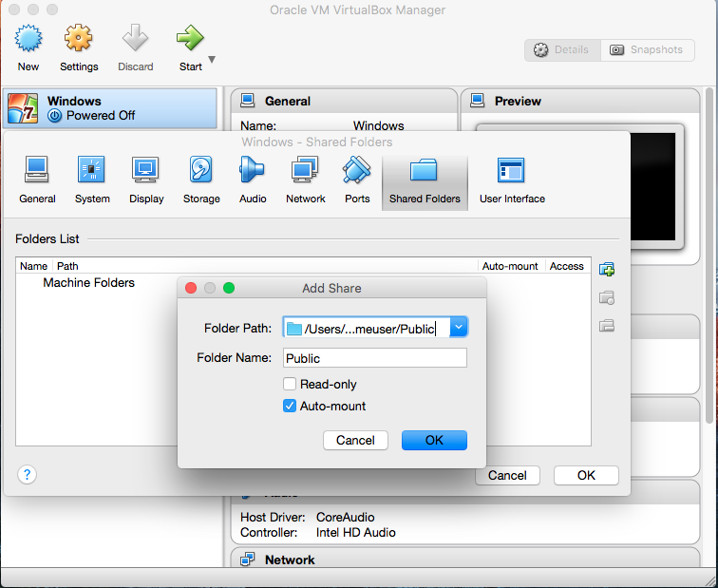Click the Windows 7 OS icon

click(x=23, y=108)
